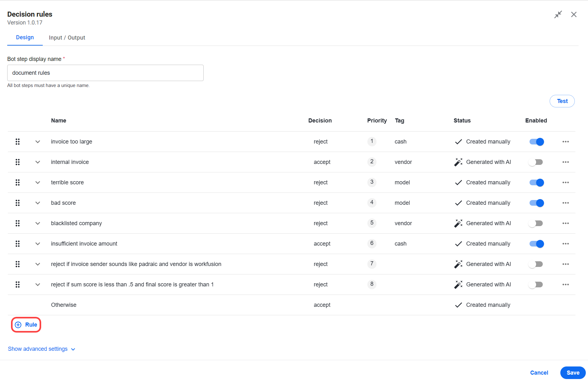
Task: Click the Status column header
Action: [462, 121]
